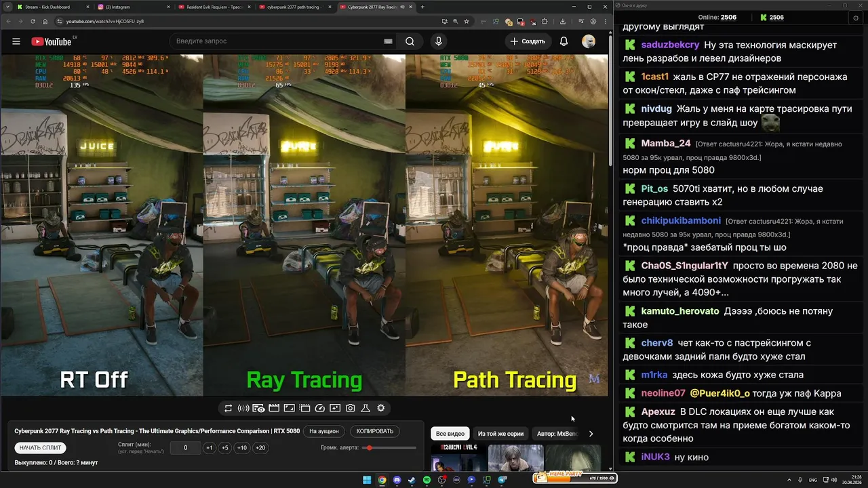Open YouTube notifications bell
This screenshot has width=868, height=488.
pyautogui.click(x=564, y=41)
